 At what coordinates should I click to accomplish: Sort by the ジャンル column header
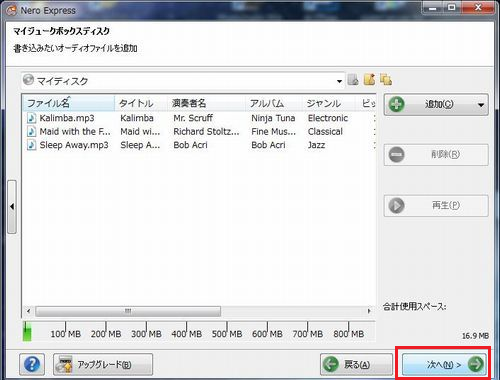point(329,103)
